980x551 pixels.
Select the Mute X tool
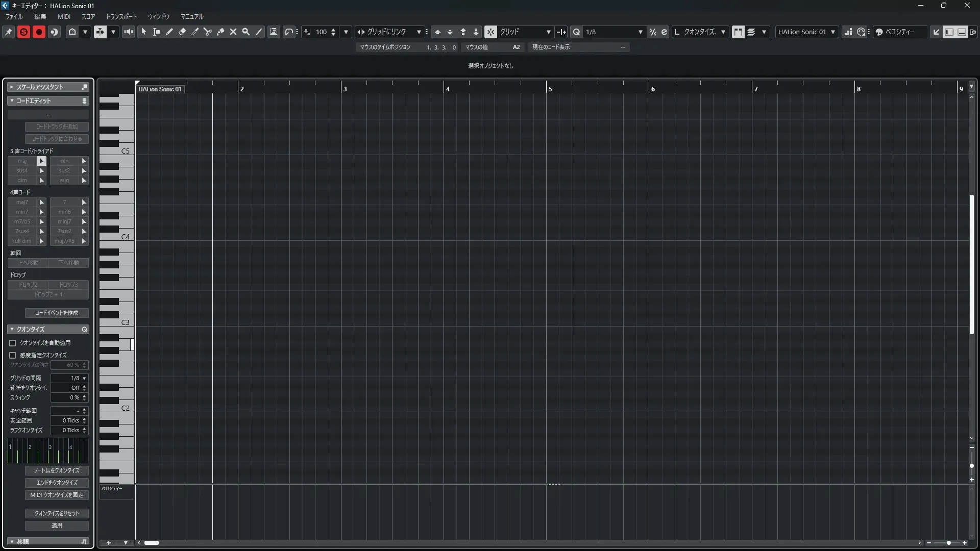tap(233, 32)
